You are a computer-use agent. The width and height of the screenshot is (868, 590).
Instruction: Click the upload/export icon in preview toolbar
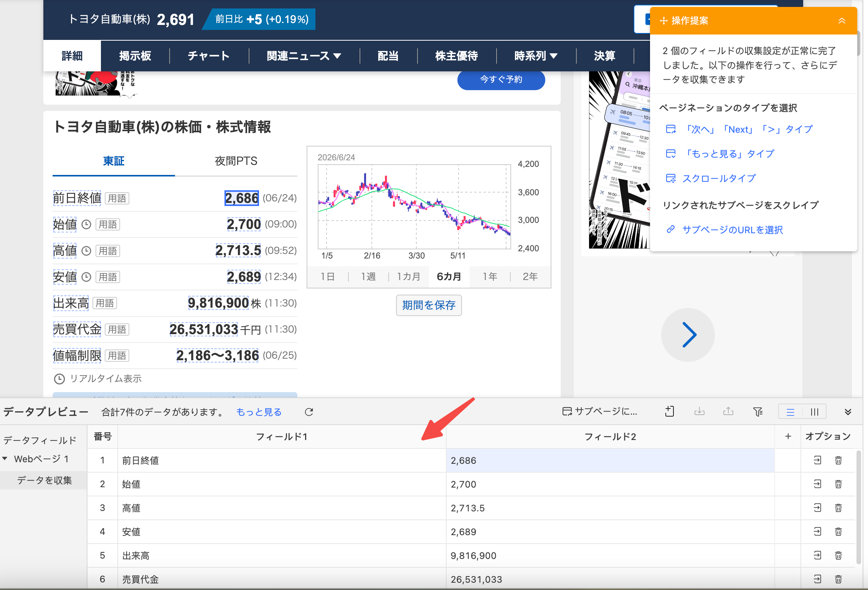point(728,412)
